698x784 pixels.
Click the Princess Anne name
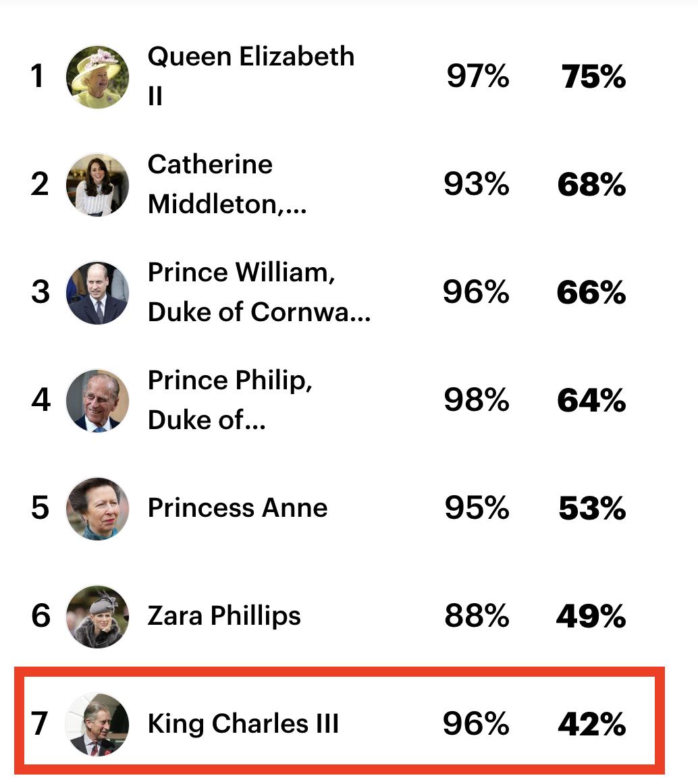[238, 508]
